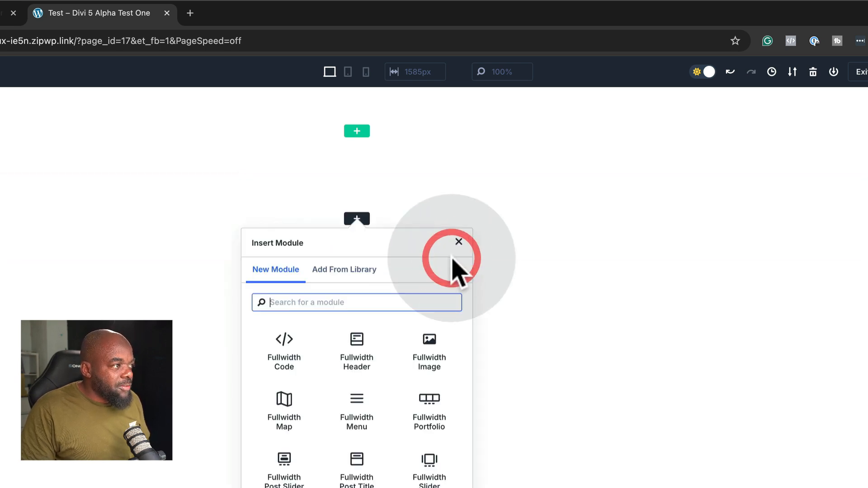Insert the Fullwidth Map module
Screen dimensions: 868x488
click(x=284, y=410)
